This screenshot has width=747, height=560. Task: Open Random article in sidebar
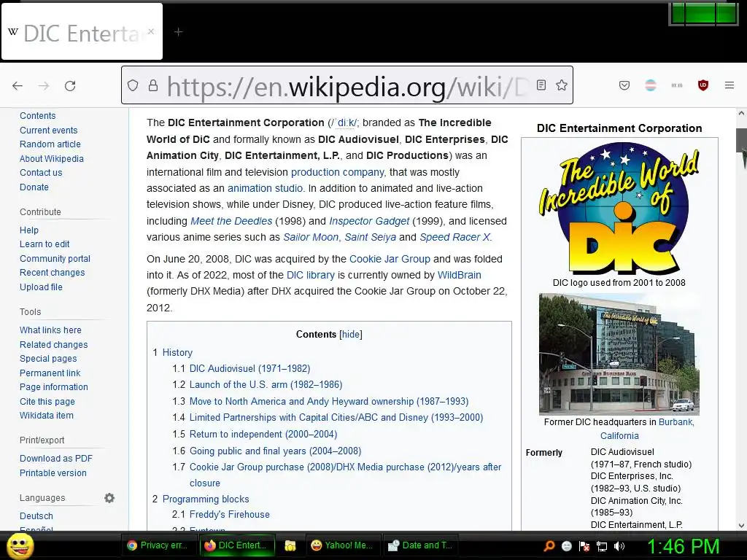click(50, 144)
